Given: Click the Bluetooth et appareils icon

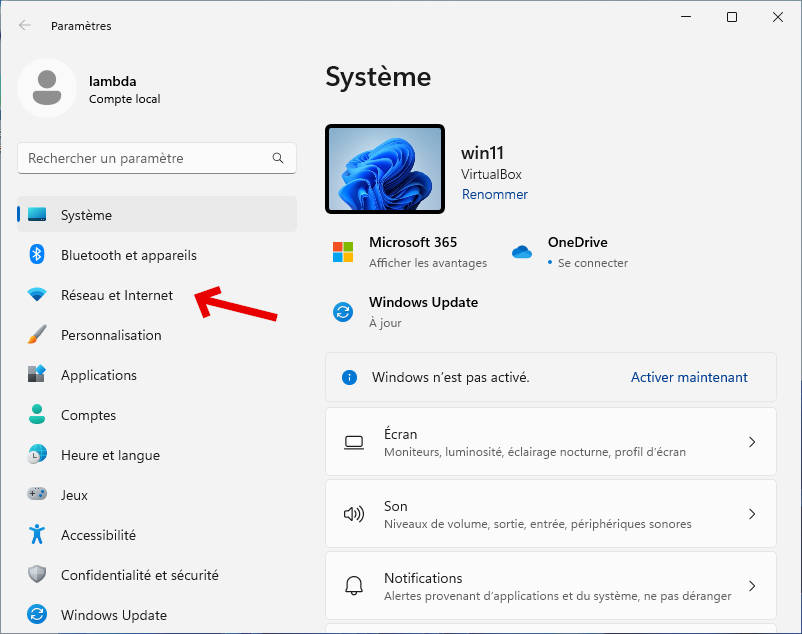Looking at the screenshot, I should click(x=37, y=255).
